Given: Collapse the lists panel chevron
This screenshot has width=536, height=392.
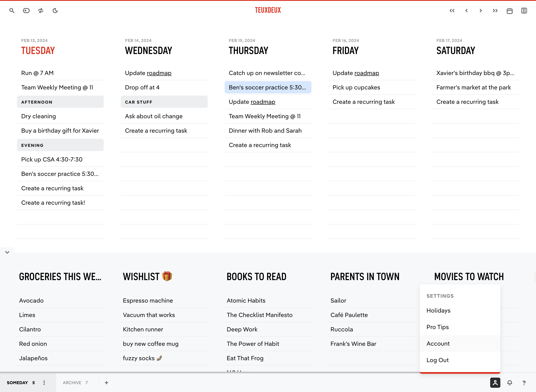Looking at the screenshot, I should [x=7, y=252].
